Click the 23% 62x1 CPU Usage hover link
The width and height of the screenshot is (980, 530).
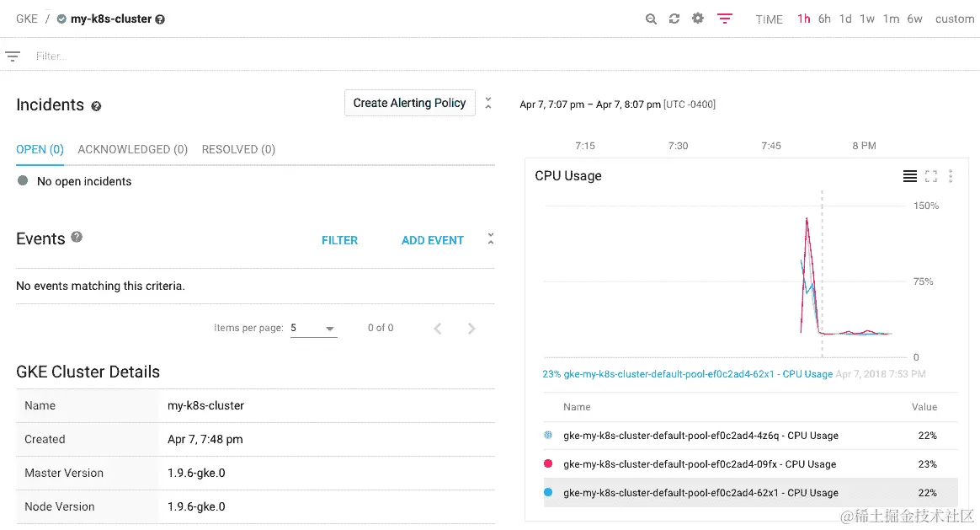(688, 374)
